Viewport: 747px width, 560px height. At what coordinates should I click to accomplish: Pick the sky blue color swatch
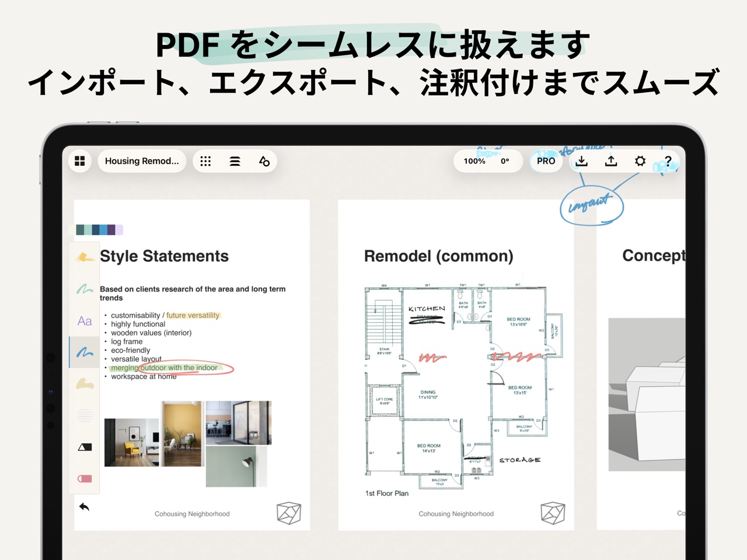click(103, 230)
